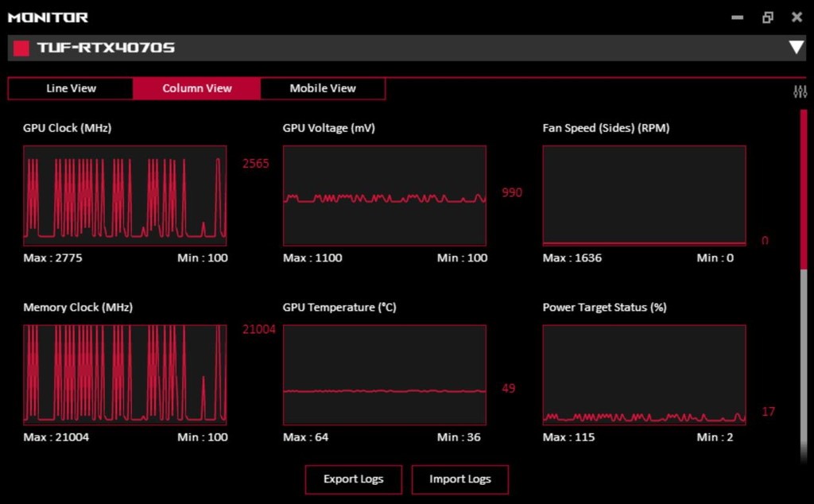The image size is (814, 504).
Task: Click the Power Target Status graph
Action: point(644,374)
